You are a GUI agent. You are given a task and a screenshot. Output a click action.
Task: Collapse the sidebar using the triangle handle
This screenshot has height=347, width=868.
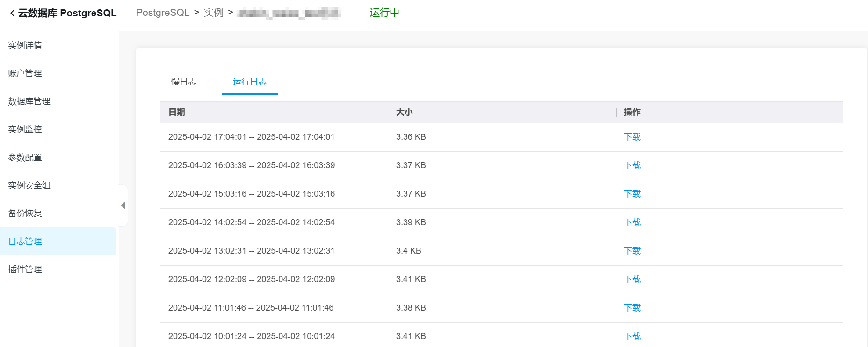coord(123,205)
